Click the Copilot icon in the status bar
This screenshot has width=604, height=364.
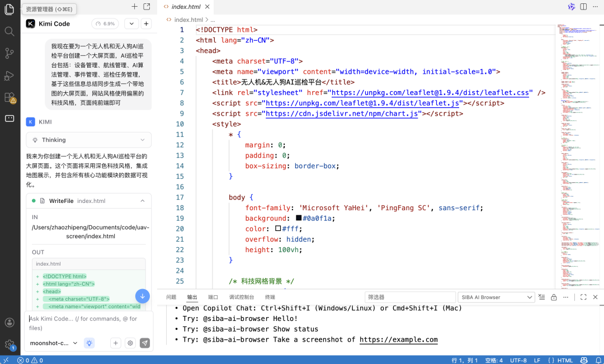click(584, 360)
